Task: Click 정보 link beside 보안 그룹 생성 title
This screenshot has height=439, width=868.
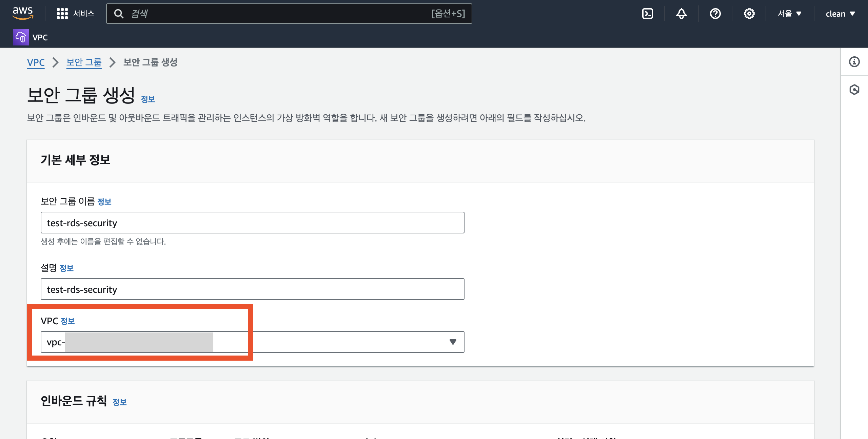Action: 148,99
